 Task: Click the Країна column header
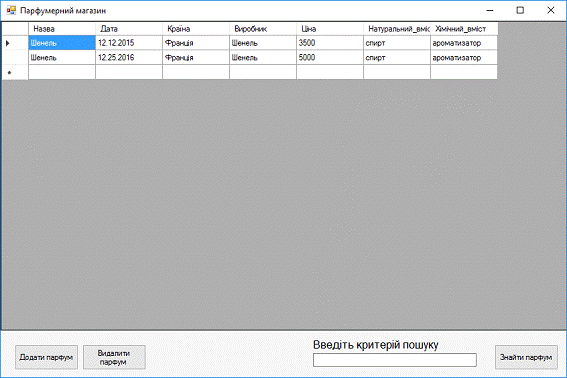196,29
